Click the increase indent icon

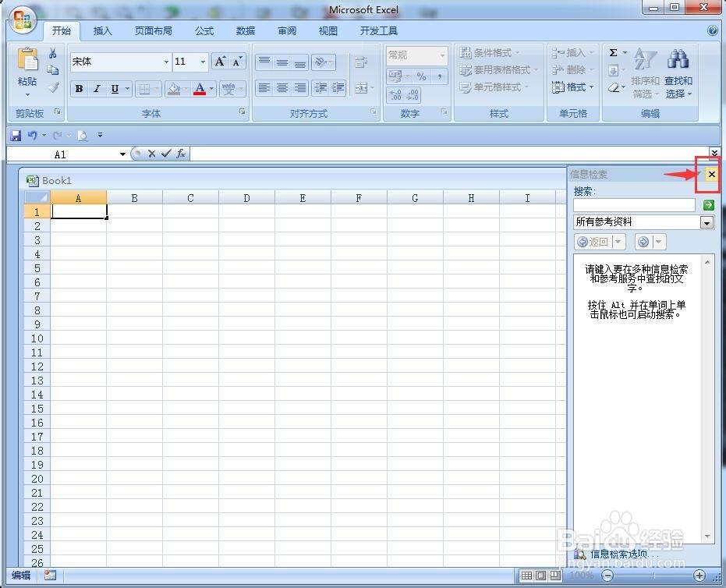[x=338, y=87]
